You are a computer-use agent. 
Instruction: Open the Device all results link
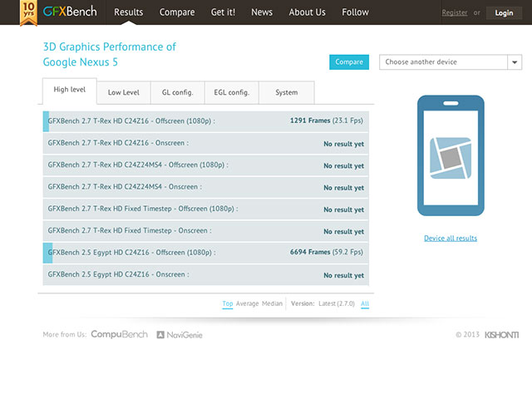pos(451,239)
